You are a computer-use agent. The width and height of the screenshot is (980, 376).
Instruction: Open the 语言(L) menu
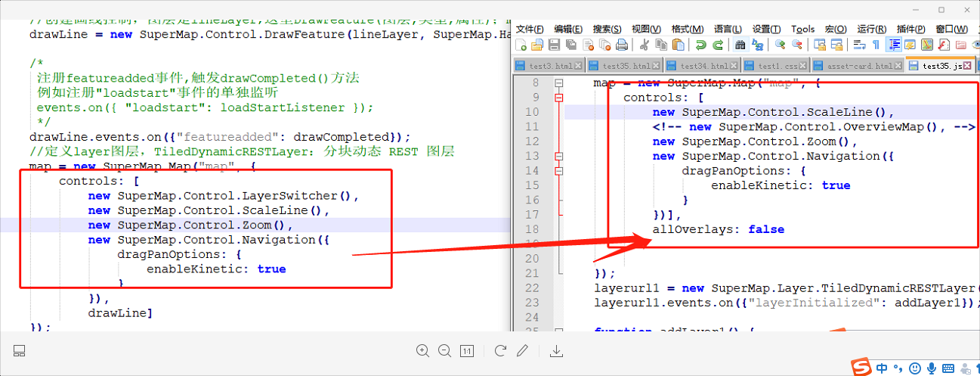point(728,29)
